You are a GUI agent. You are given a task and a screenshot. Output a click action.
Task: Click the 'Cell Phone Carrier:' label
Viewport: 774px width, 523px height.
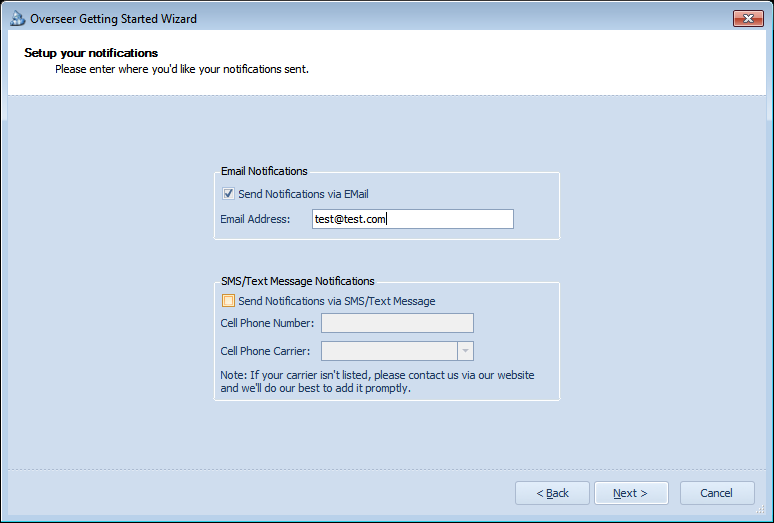pos(265,351)
